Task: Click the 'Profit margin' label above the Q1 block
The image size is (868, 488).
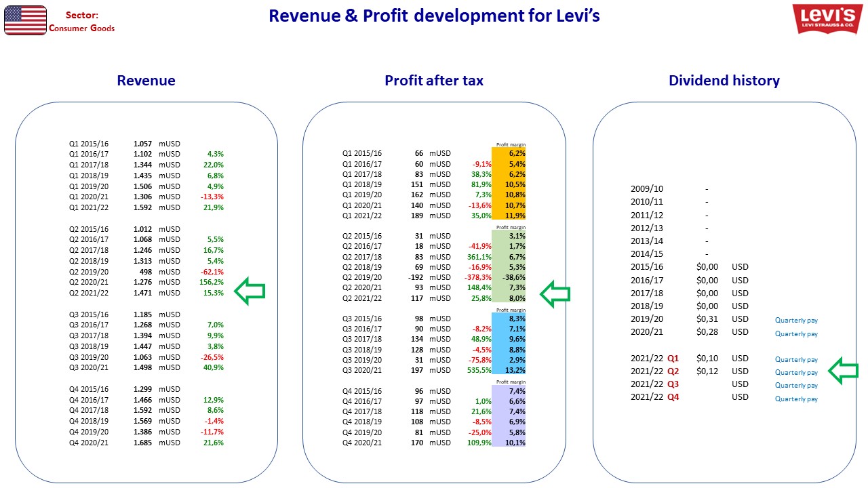Action: pos(511,145)
